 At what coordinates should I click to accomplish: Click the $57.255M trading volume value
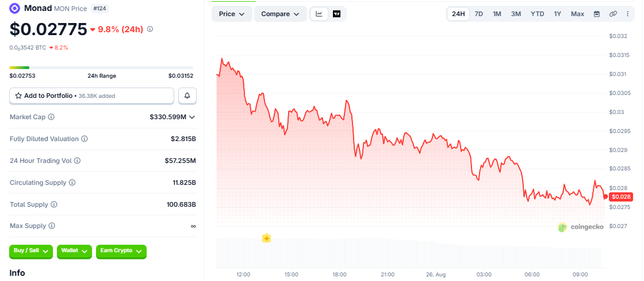coord(181,161)
